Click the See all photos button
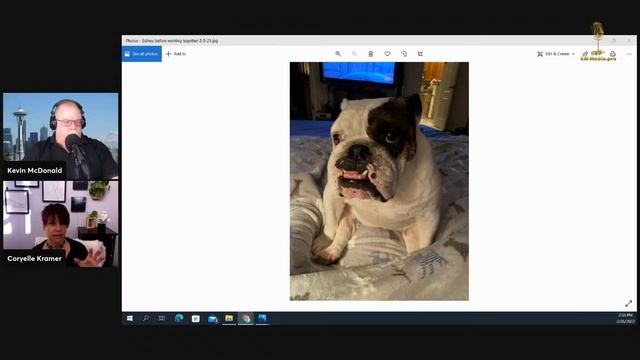 [142, 54]
